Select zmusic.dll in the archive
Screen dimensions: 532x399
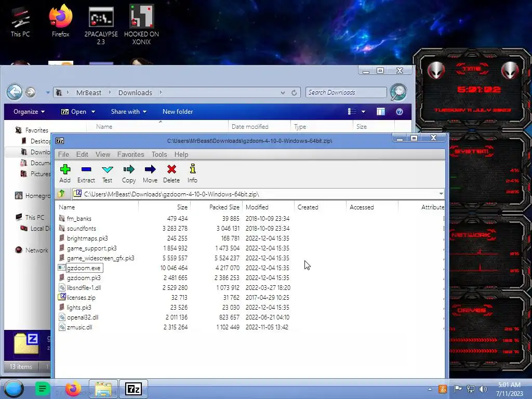tap(79, 327)
